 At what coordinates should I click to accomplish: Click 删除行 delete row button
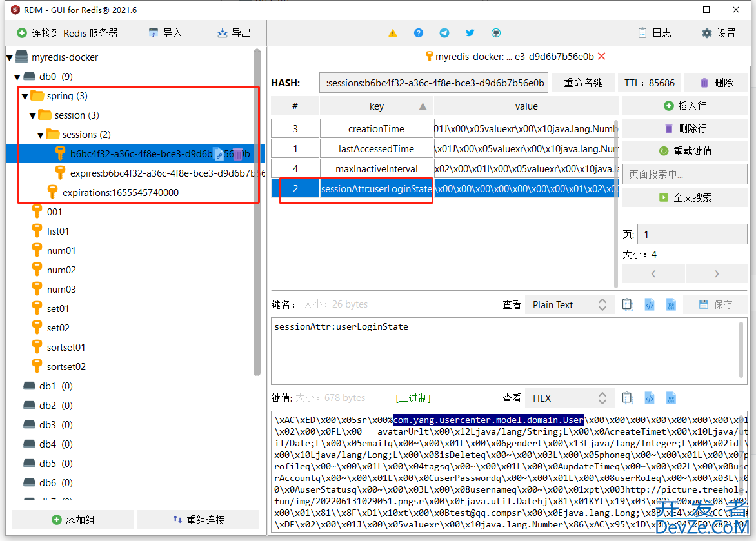(684, 128)
